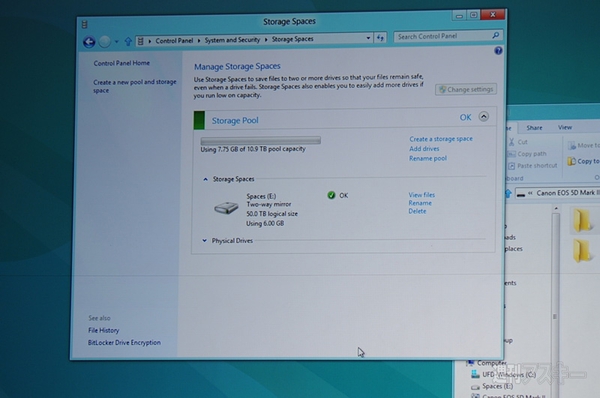
Task: Refresh the Storage Spaces page
Action: click(x=380, y=38)
